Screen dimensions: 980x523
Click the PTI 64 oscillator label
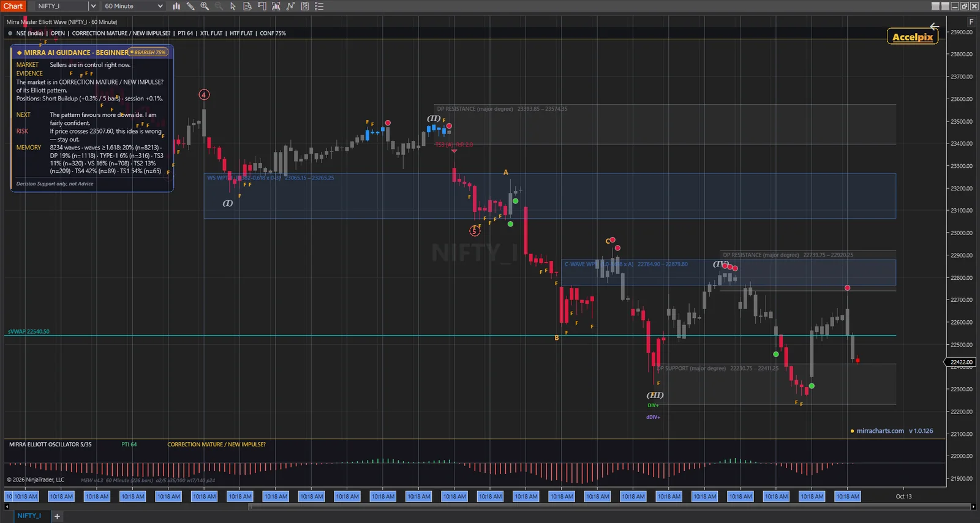tap(129, 445)
